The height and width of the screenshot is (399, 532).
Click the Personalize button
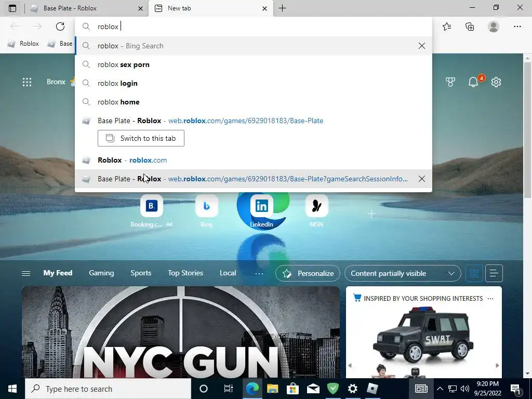click(308, 273)
